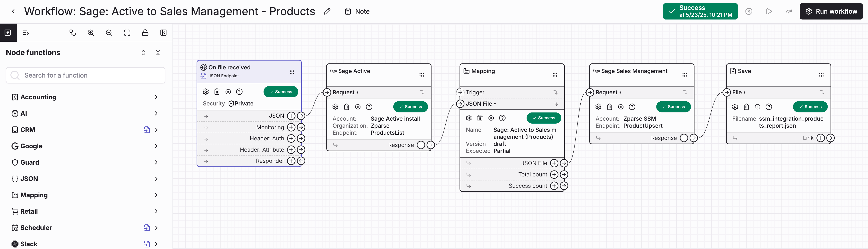Open settings gear on On file received node
Screen dimensions: 868x249
pyautogui.click(x=206, y=92)
